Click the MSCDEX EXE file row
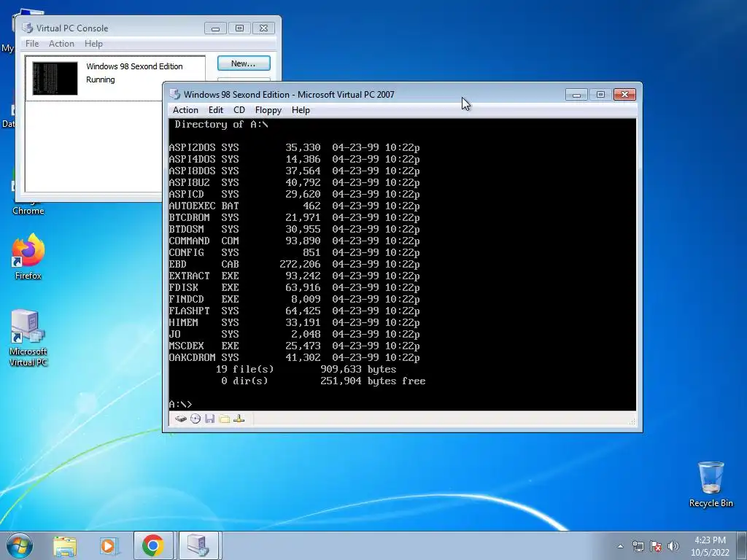This screenshot has width=747, height=560. pos(294,346)
